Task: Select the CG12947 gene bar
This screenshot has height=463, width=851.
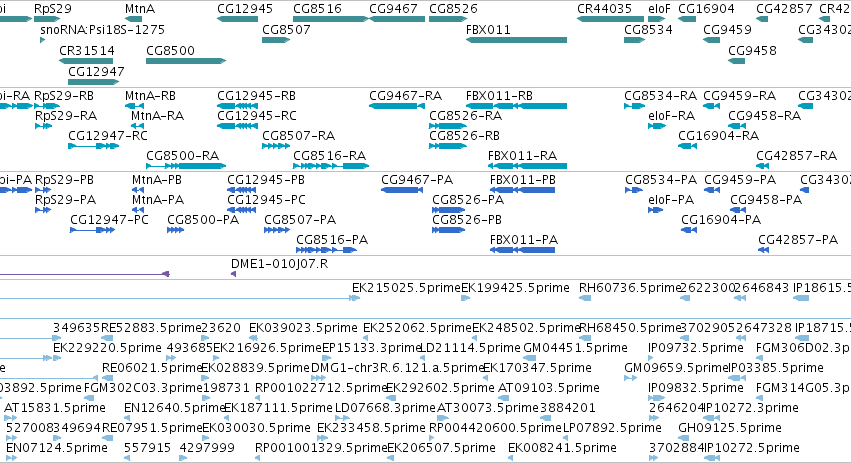Action: tap(93, 82)
